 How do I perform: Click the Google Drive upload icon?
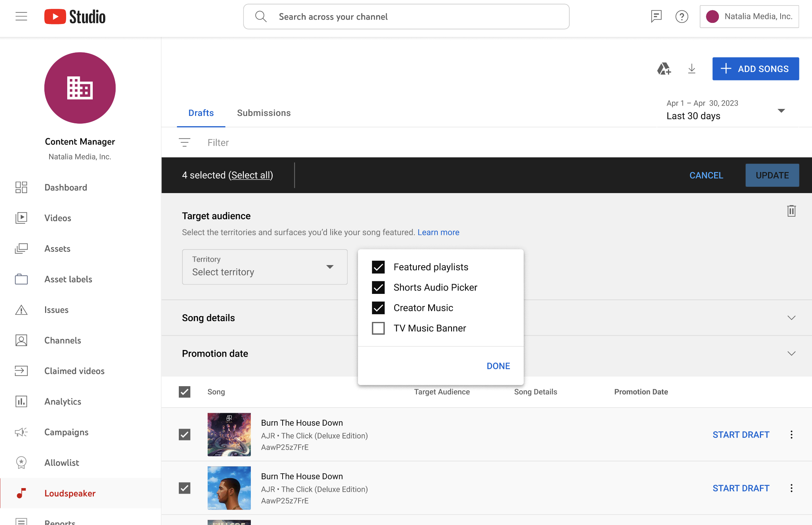(664, 69)
